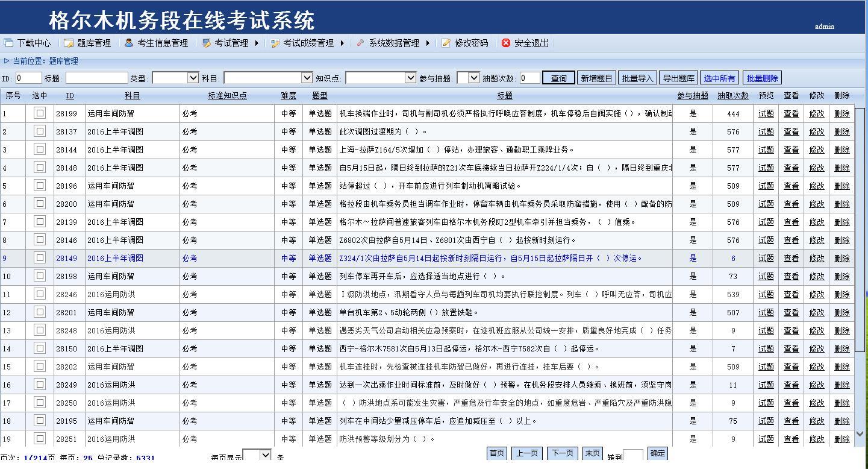Tick checkbox for question ID 28144
Image resolution: width=868 pixels, height=469 pixels.
tap(40, 149)
